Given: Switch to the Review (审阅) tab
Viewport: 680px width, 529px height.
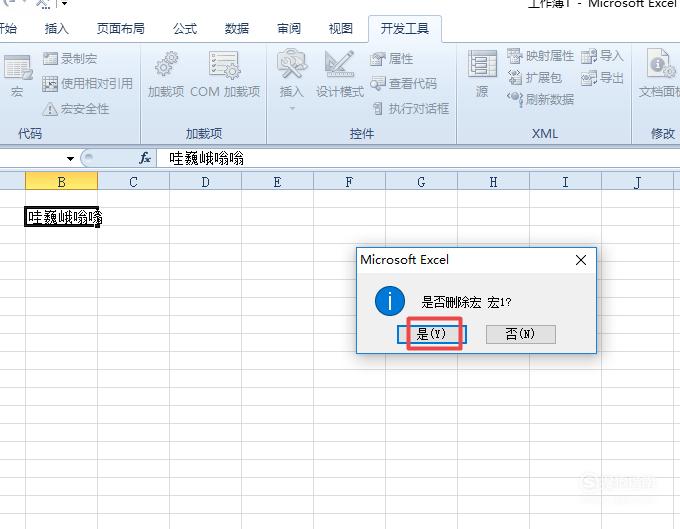Looking at the screenshot, I should 289,29.
